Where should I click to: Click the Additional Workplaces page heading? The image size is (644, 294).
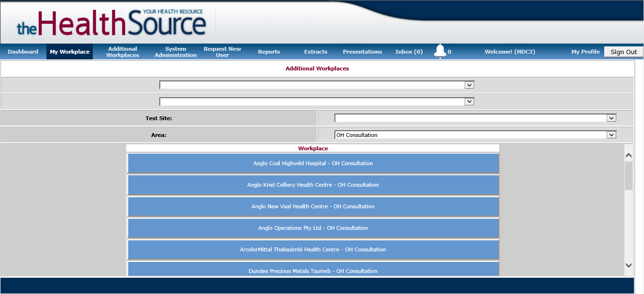click(317, 68)
